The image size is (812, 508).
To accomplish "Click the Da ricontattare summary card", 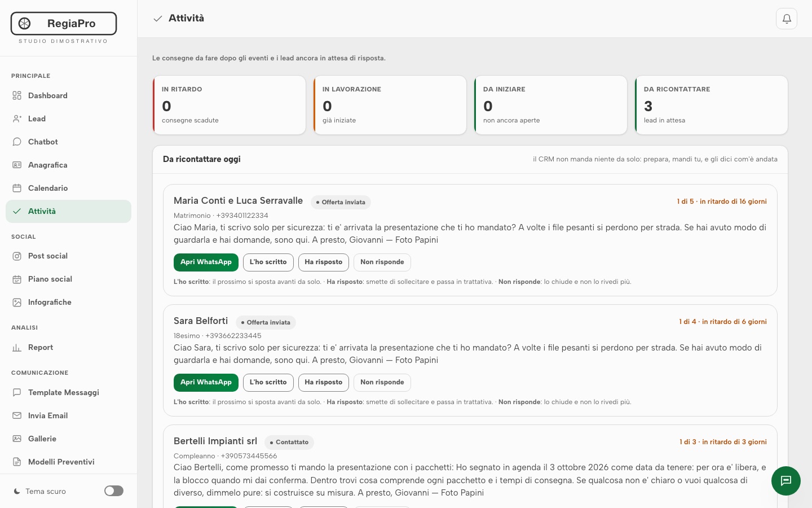I will pyautogui.click(x=711, y=105).
